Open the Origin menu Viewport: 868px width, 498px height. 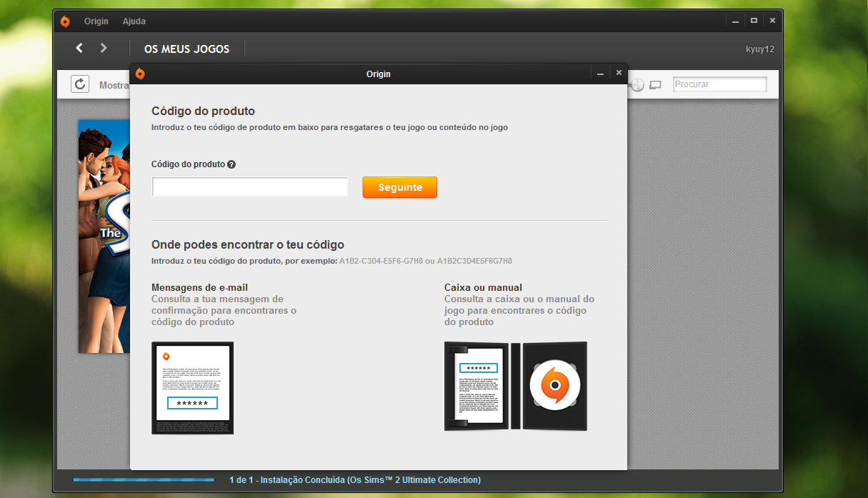click(x=96, y=21)
